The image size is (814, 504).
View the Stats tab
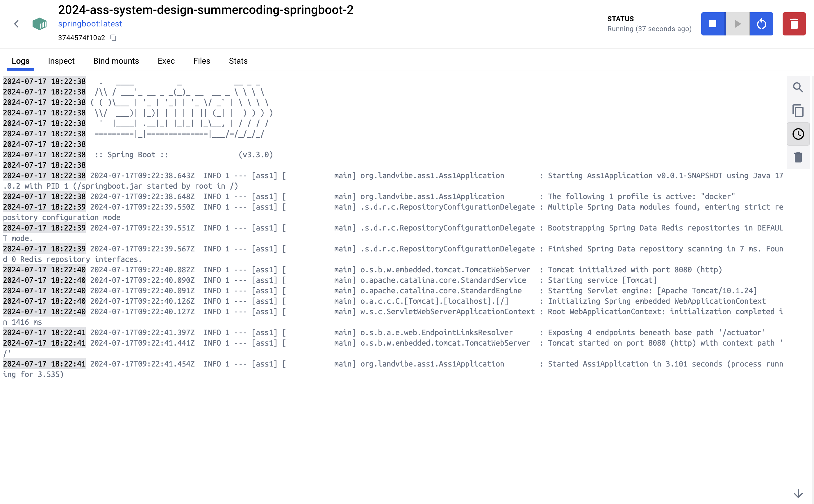point(238,61)
